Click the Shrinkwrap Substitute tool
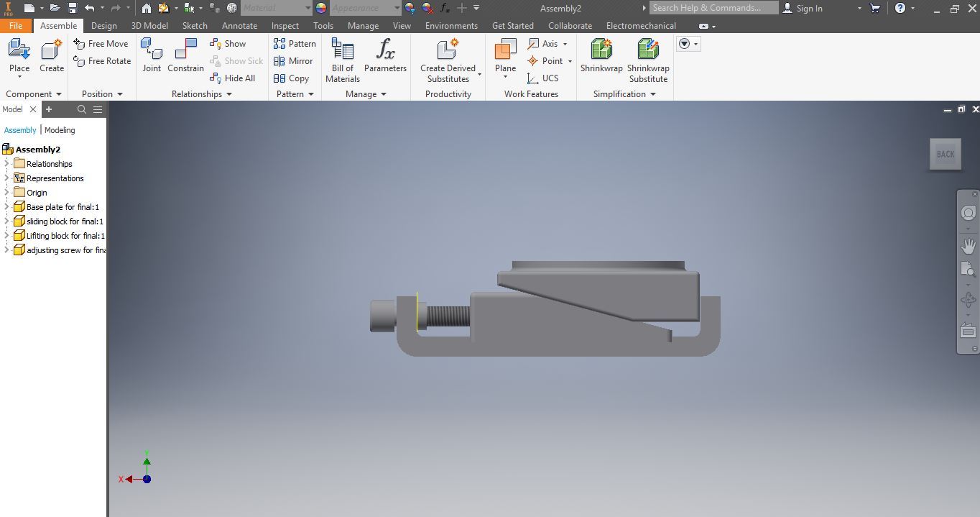The image size is (980, 517). click(648, 60)
